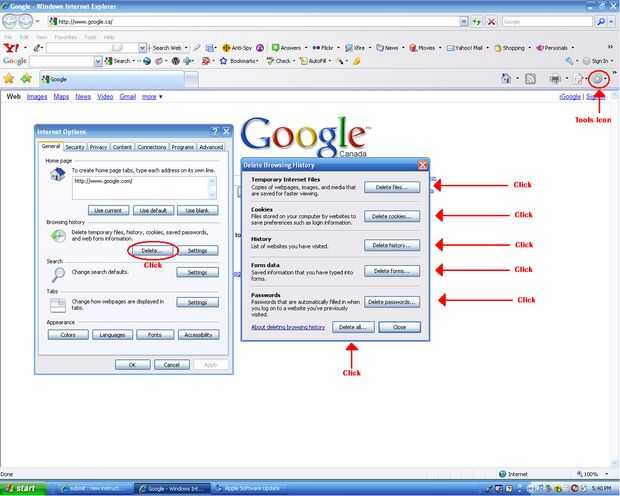Viewport: 620px width, 496px height.
Task: Click the Tools gear icon in command bar
Action: (x=597, y=79)
